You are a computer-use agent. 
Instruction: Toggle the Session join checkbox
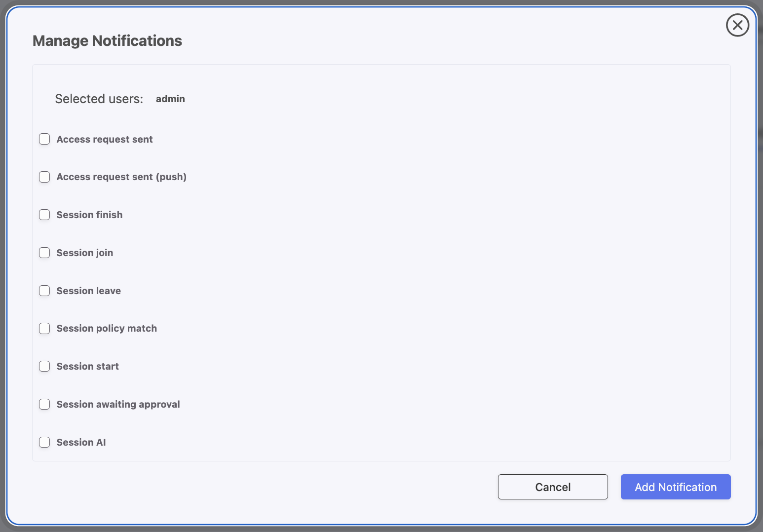click(x=44, y=253)
